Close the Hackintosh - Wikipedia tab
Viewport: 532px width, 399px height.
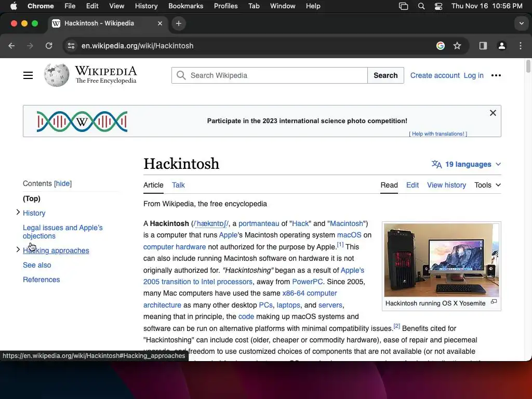[160, 23]
